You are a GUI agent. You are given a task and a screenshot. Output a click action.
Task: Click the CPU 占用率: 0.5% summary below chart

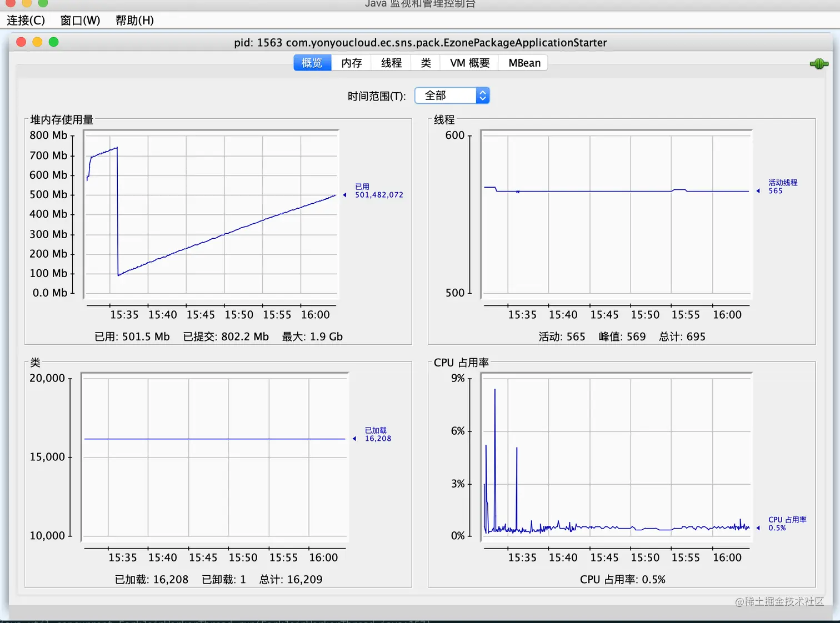click(623, 580)
